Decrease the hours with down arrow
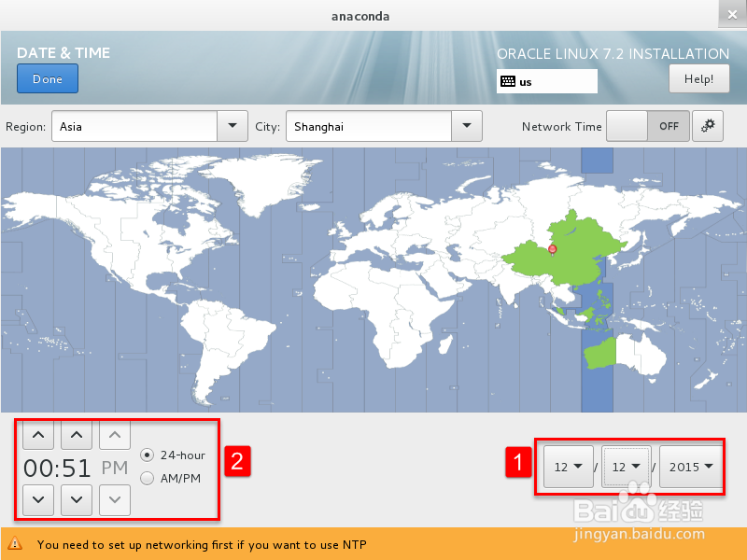747x560 pixels. [38, 500]
